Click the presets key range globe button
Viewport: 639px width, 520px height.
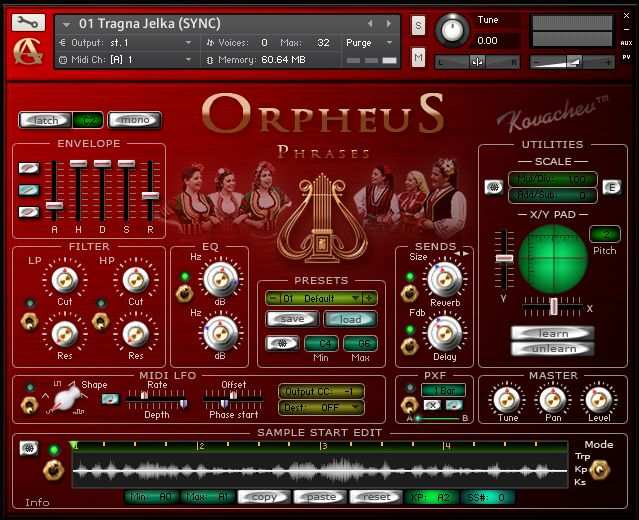click(x=282, y=344)
